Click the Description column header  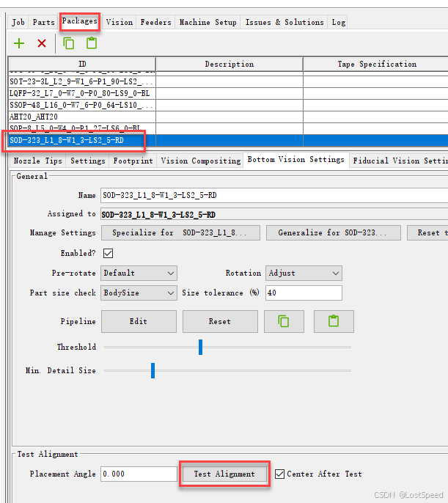pos(229,65)
